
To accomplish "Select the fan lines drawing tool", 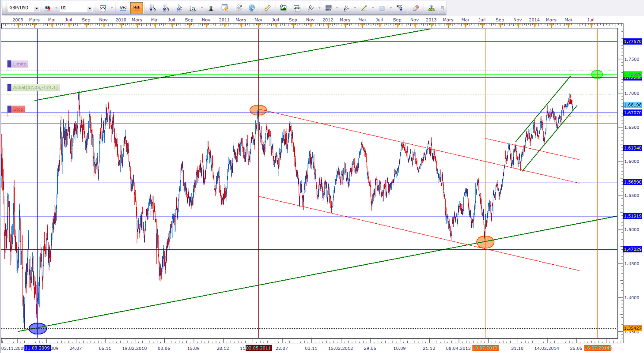I will click(x=346, y=8).
